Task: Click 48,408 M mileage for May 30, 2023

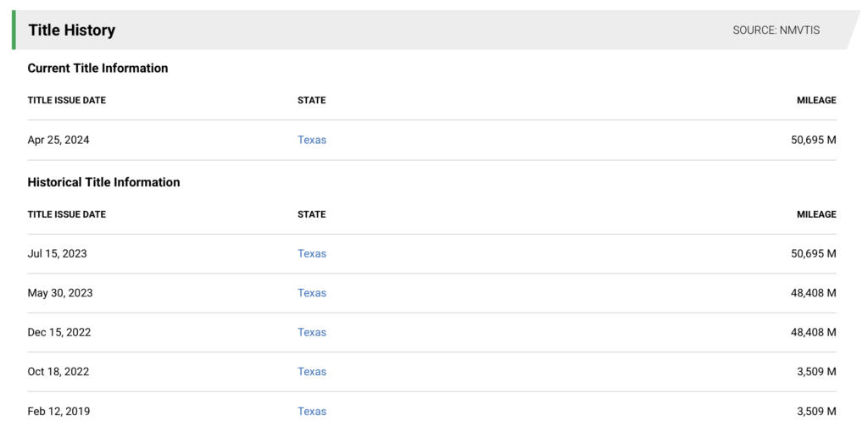Action: click(813, 293)
